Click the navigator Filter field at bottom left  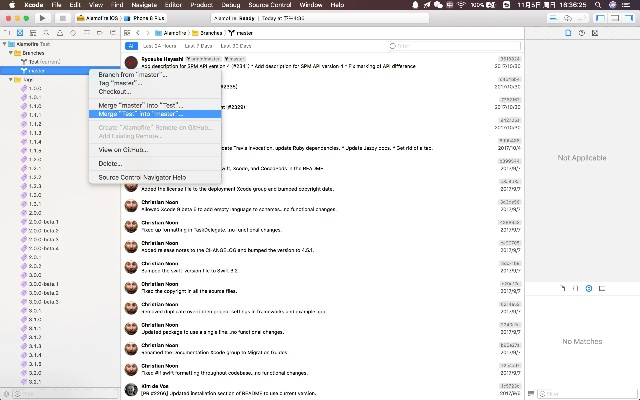(65, 394)
